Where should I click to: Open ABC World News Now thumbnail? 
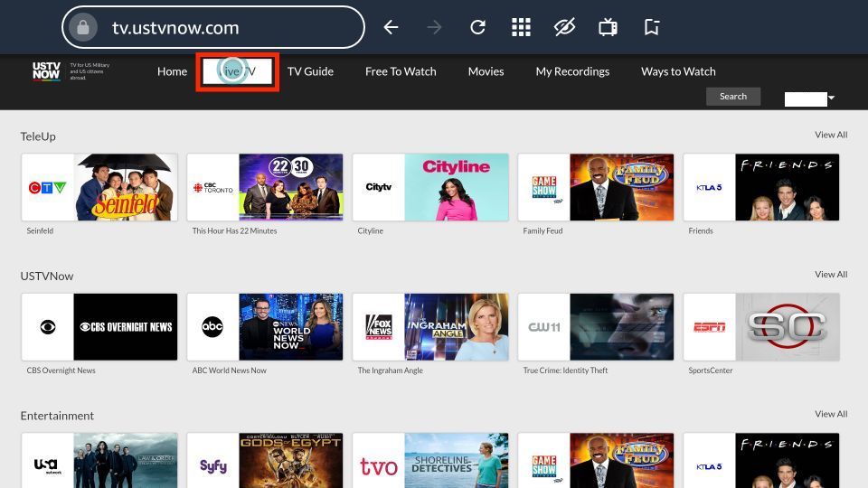[290, 326]
